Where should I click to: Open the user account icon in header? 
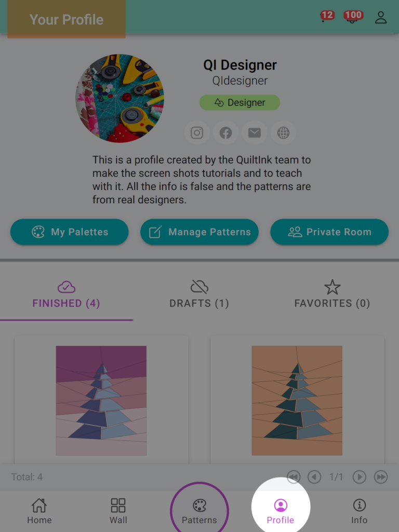click(x=381, y=17)
